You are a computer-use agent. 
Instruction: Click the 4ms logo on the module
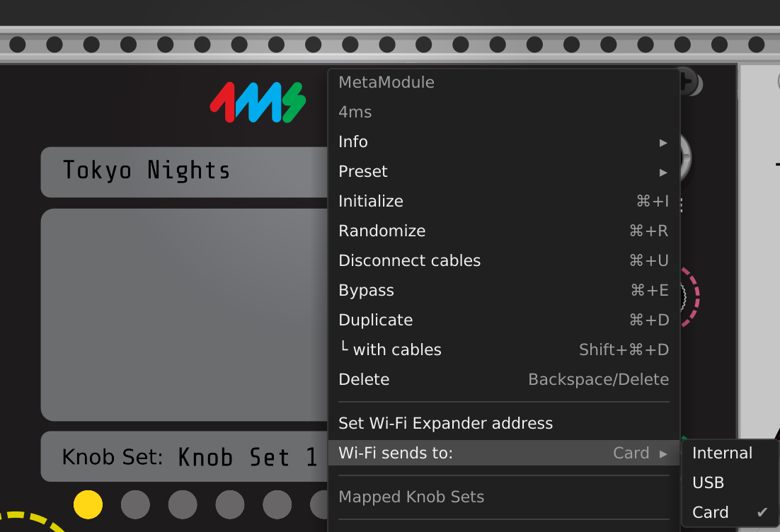(257, 103)
